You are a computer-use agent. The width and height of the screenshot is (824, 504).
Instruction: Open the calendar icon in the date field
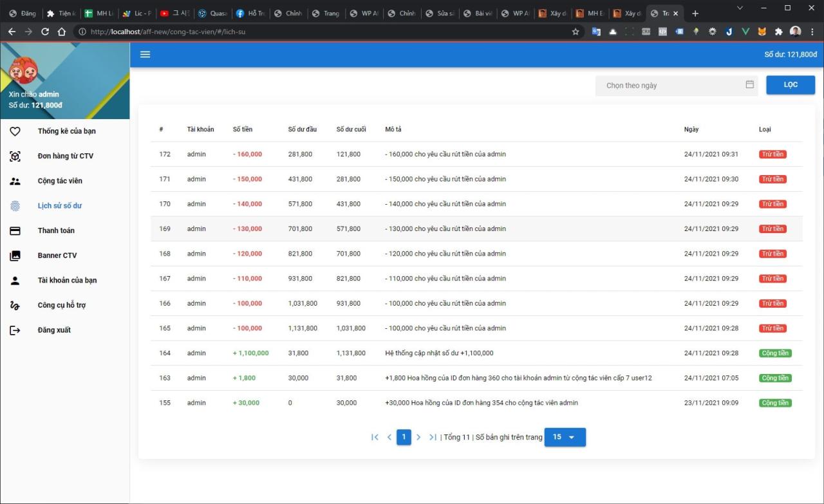749,84
